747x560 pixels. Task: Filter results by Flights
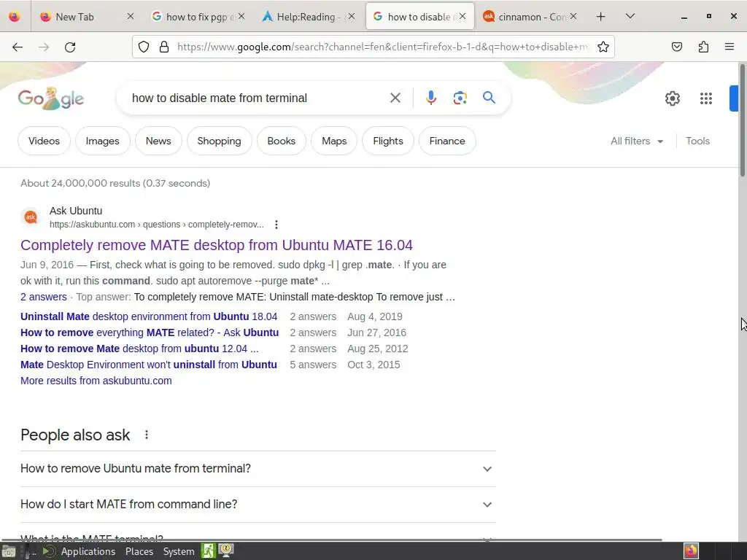coord(388,141)
